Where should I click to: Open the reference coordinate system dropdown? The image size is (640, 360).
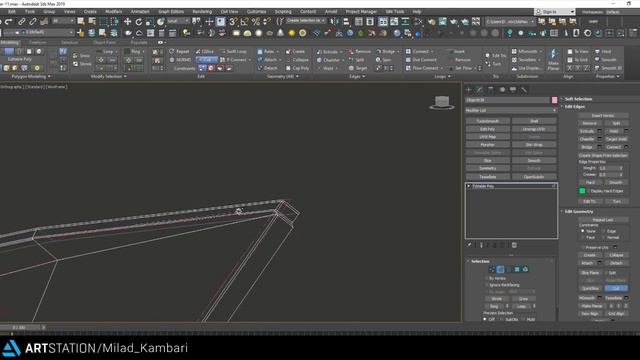coord(178,21)
